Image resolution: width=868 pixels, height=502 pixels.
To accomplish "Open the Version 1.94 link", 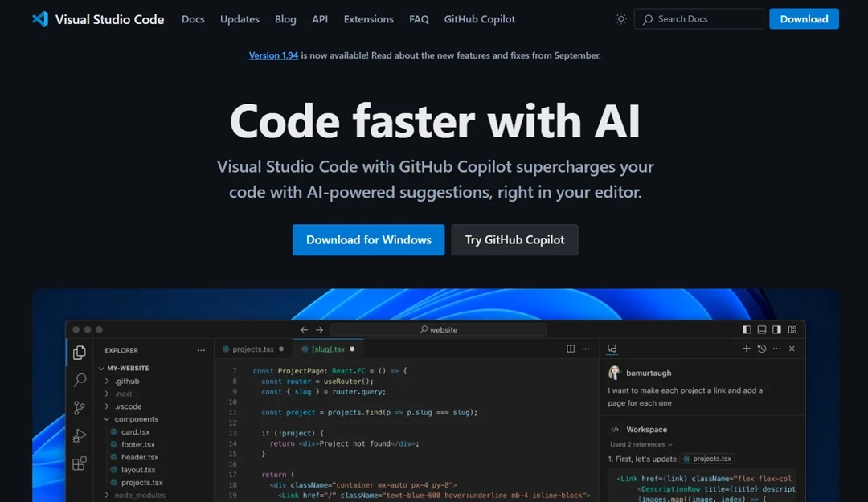I will pyautogui.click(x=273, y=55).
